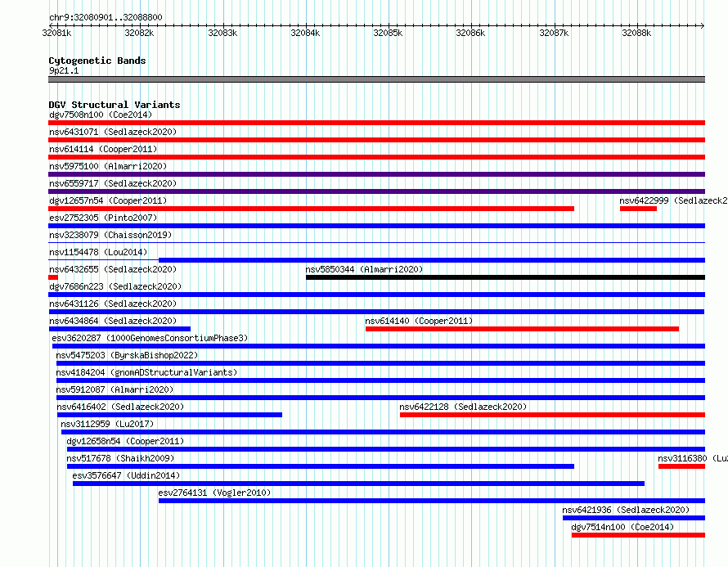This screenshot has width=728, height=567.
Task: Click the esv2752305 (Pinto2007) label
Action: pyautogui.click(x=103, y=218)
